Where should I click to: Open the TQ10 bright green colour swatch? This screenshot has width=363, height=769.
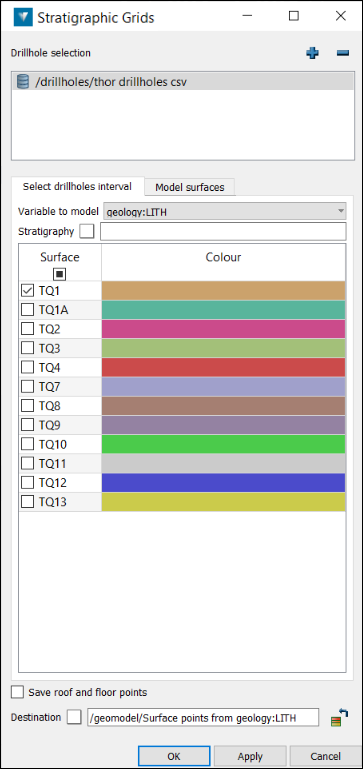pyautogui.click(x=223, y=444)
